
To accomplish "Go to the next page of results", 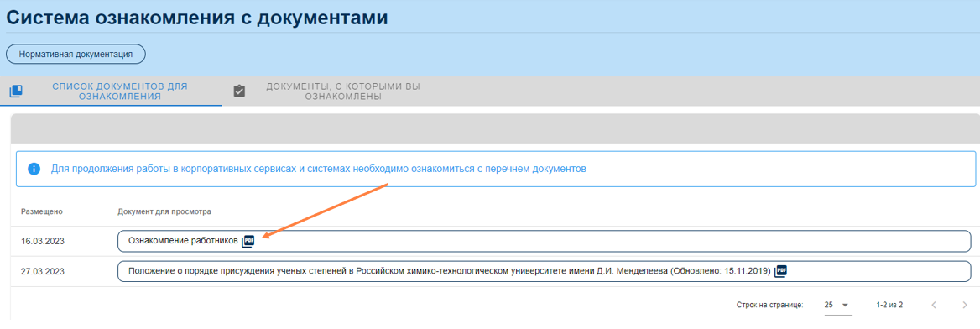I will point(964,305).
